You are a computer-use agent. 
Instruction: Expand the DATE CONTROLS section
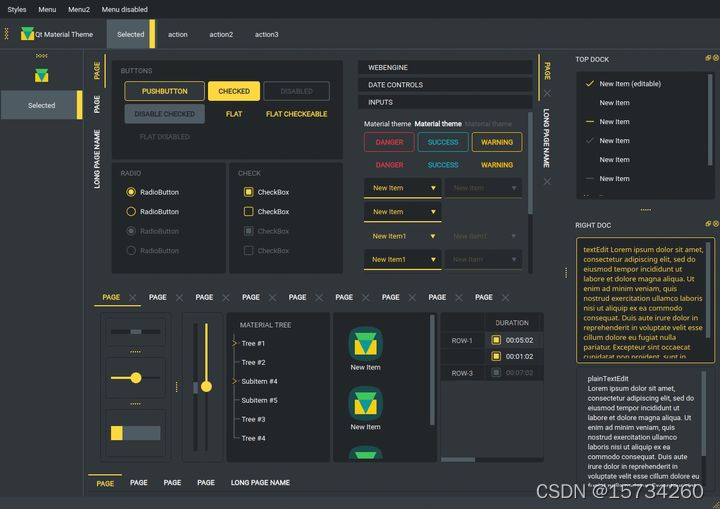click(x=444, y=85)
